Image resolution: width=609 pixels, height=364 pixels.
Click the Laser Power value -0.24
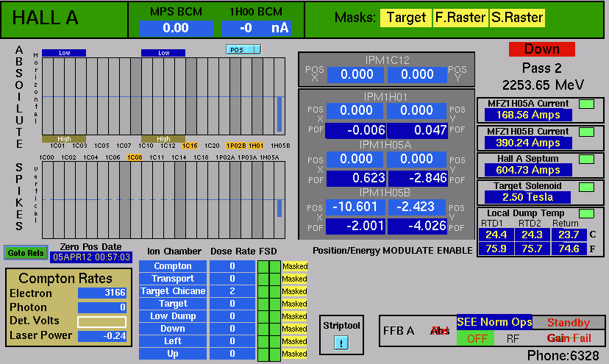coord(102,336)
